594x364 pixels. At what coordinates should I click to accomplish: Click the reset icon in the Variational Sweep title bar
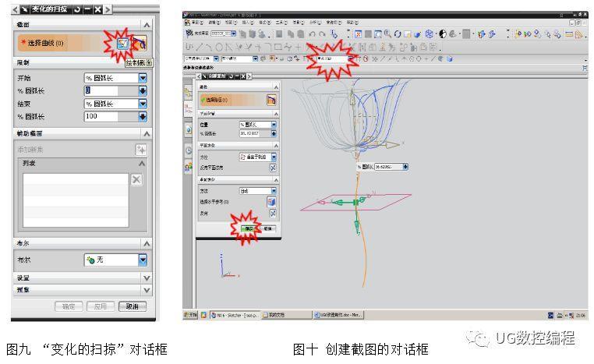77,9
